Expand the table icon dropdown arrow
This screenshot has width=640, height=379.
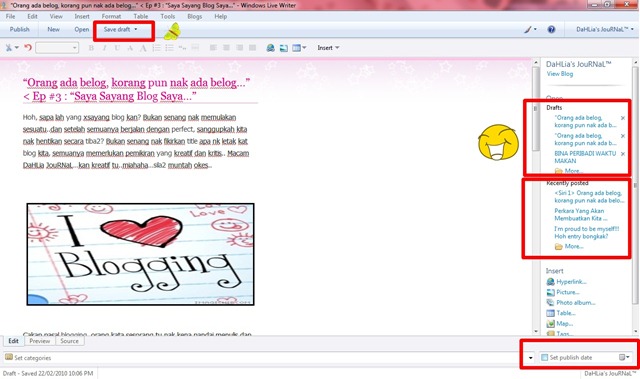click(x=304, y=48)
